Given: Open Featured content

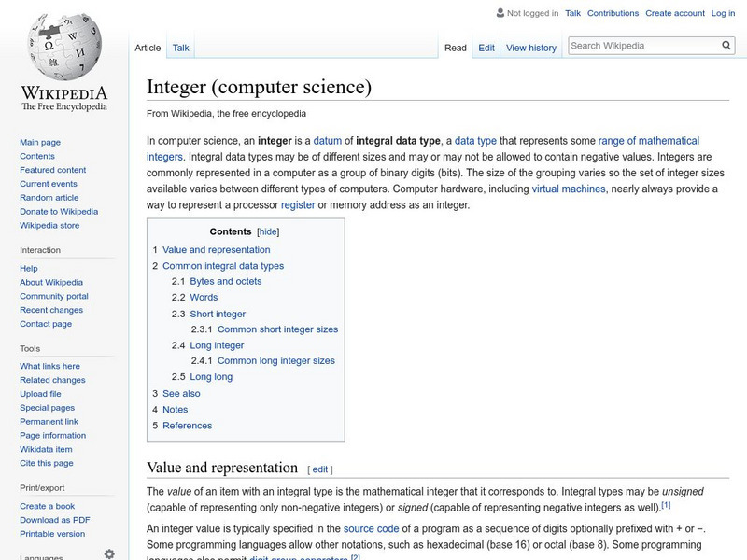Looking at the screenshot, I should point(53,170).
